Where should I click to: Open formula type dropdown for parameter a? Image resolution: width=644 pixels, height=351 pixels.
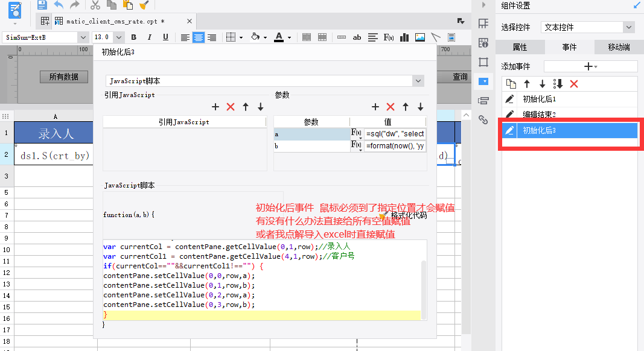click(x=357, y=134)
